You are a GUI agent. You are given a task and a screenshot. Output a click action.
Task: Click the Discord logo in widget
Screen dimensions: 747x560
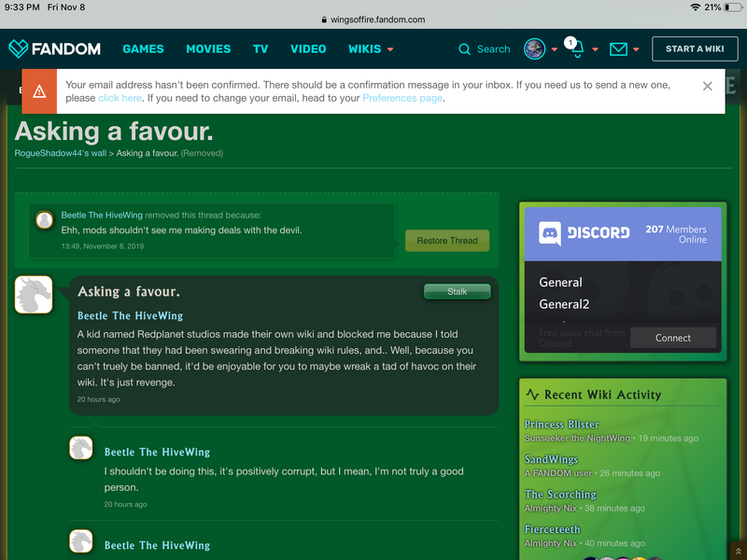(551, 232)
